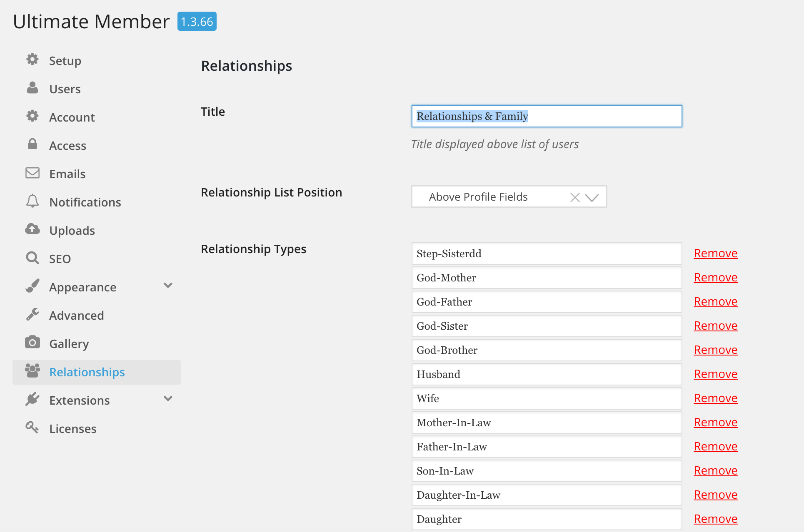Click the Notifications bell icon
Image resolution: width=804 pixels, height=532 pixels.
[x=32, y=201]
